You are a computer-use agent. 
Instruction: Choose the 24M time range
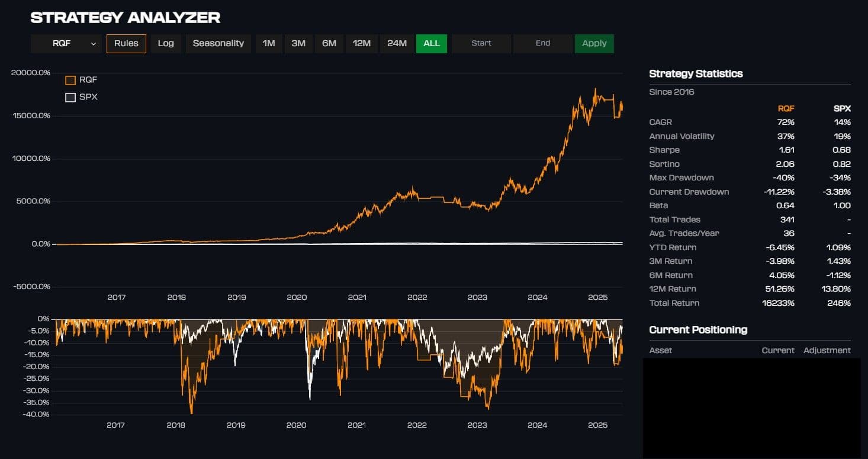(397, 44)
